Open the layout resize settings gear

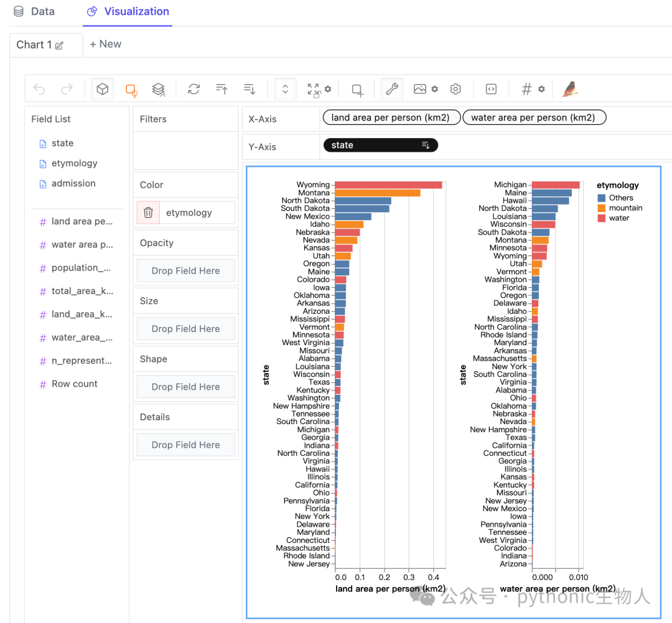click(328, 89)
